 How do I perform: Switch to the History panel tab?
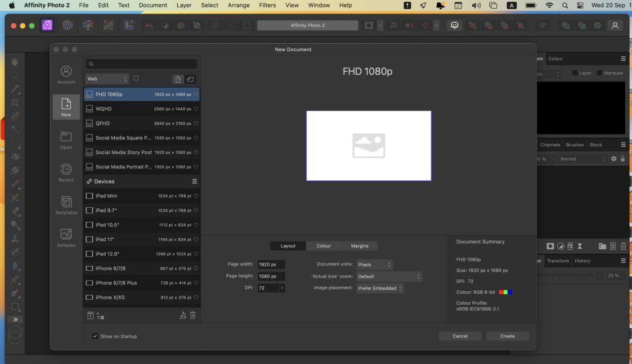(583, 261)
